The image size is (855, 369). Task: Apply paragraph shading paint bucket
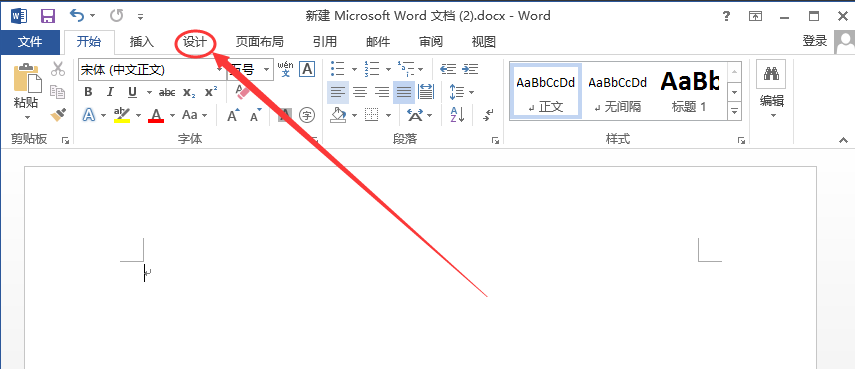(339, 115)
